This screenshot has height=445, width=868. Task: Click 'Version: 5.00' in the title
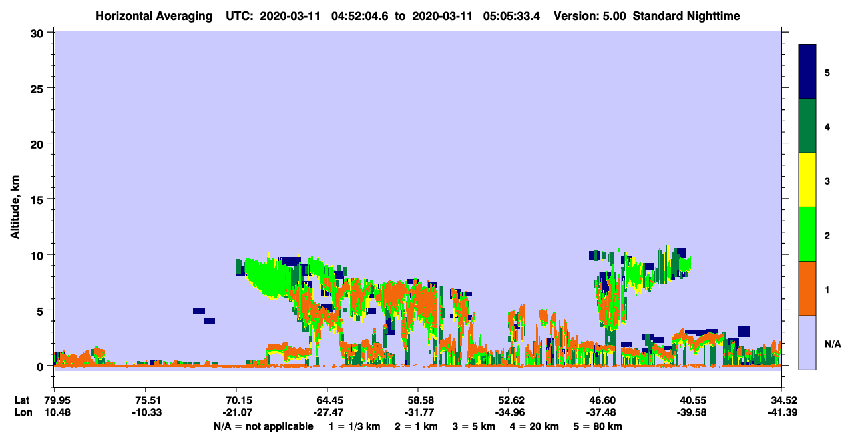pos(589,16)
